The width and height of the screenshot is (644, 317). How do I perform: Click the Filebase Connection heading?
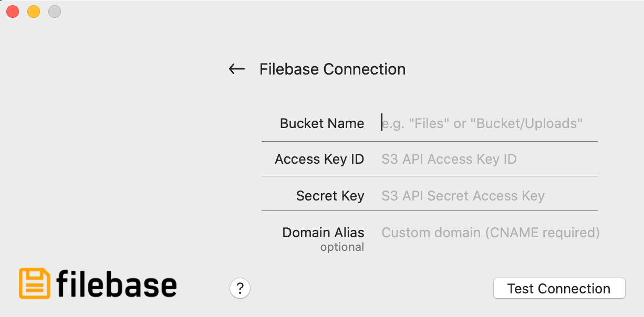click(333, 69)
